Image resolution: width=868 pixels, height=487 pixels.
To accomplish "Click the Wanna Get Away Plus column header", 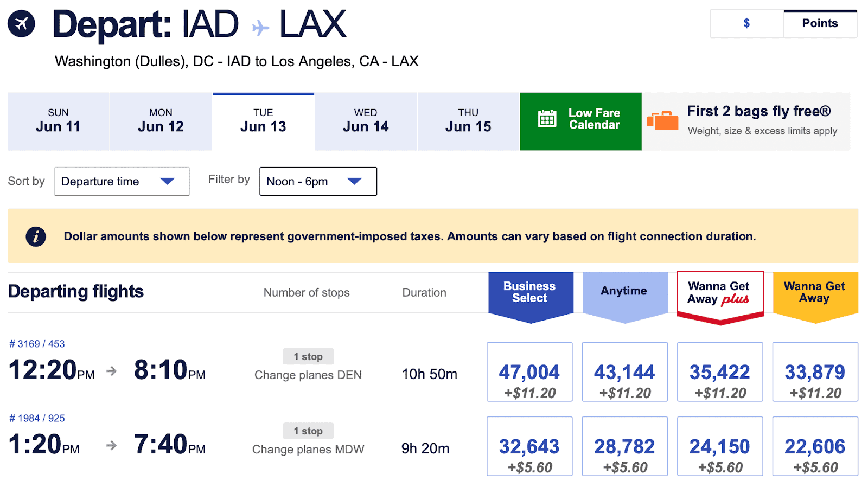I will 720,293.
